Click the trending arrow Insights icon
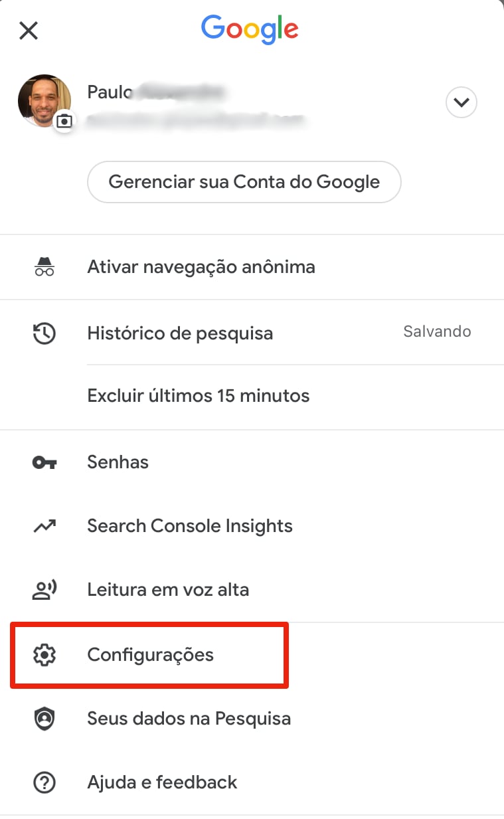Image resolution: width=504 pixels, height=819 pixels. click(44, 526)
